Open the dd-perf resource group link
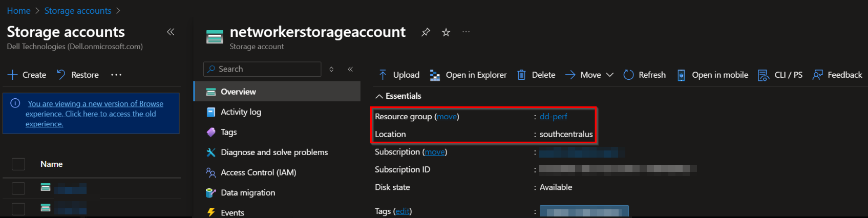The image size is (868, 218). (553, 116)
